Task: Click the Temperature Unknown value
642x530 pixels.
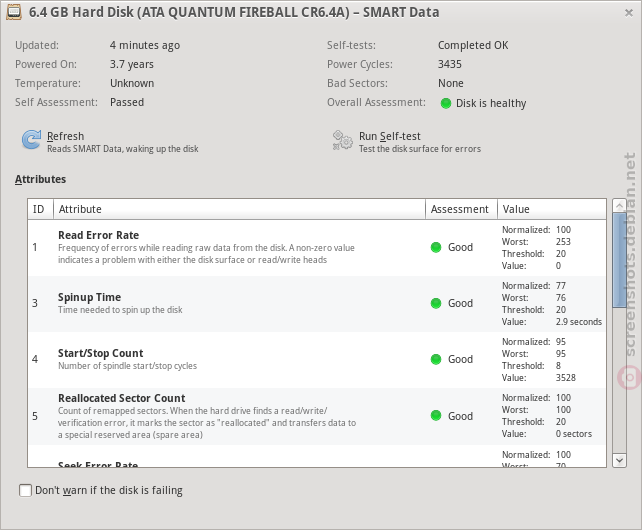Action: pos(132,83)
